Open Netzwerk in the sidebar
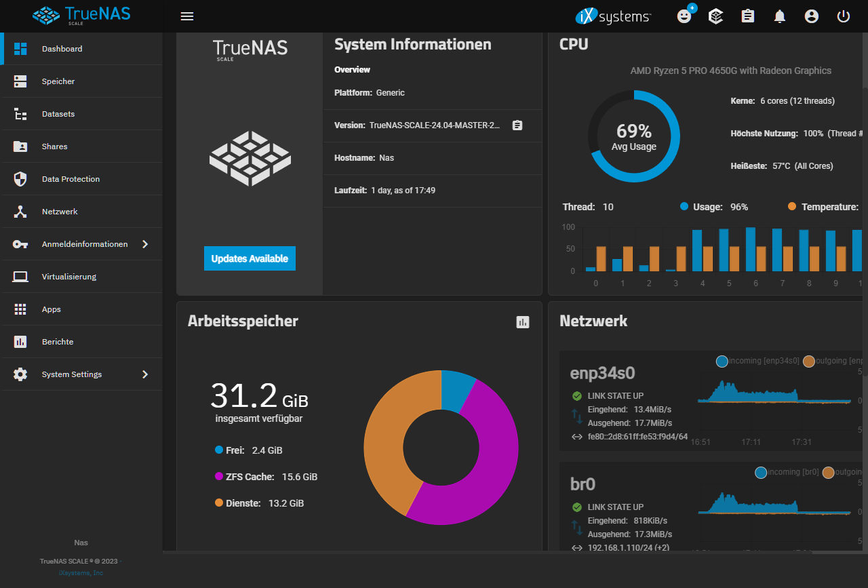Image resolution: width=868 pixels, height=588 pixels. [81, 212]
